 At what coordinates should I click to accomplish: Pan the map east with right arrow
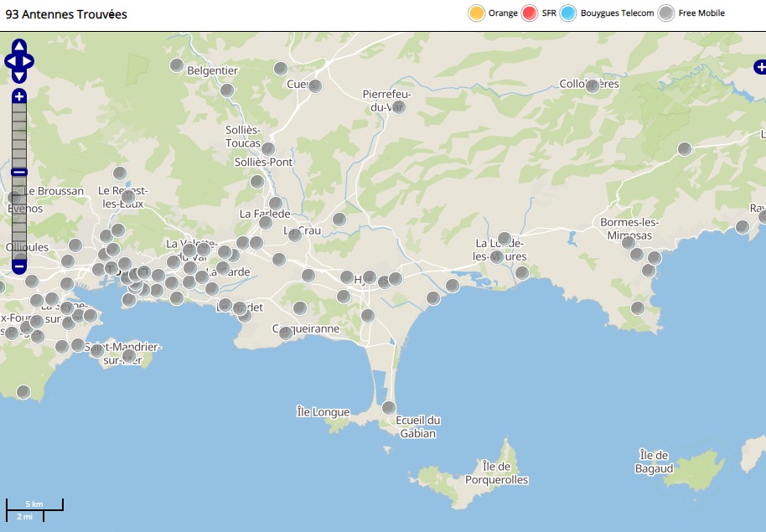point(28,61)
